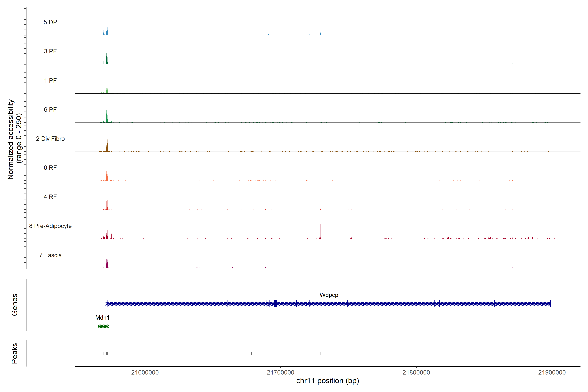Click the 21700000 axis tick label
Screen dimensions: 588x392
tap(280, 372)
